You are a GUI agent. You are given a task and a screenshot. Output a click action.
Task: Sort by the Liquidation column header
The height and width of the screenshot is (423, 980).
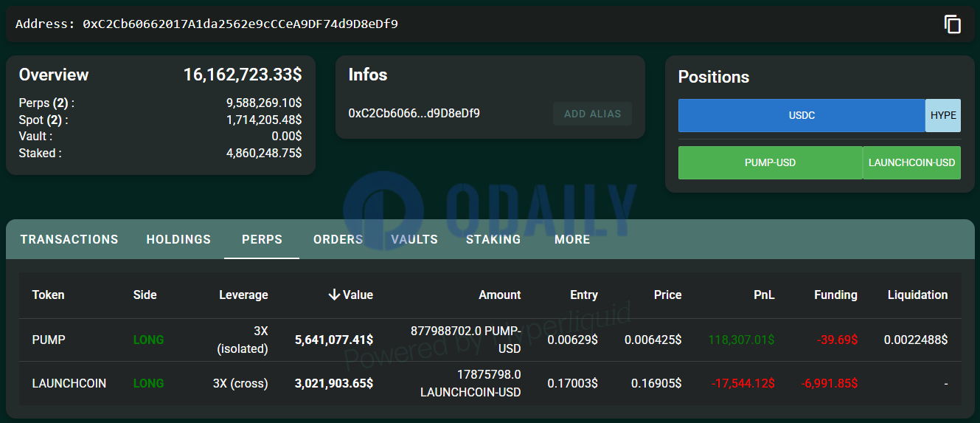click(x=917, y=295)
